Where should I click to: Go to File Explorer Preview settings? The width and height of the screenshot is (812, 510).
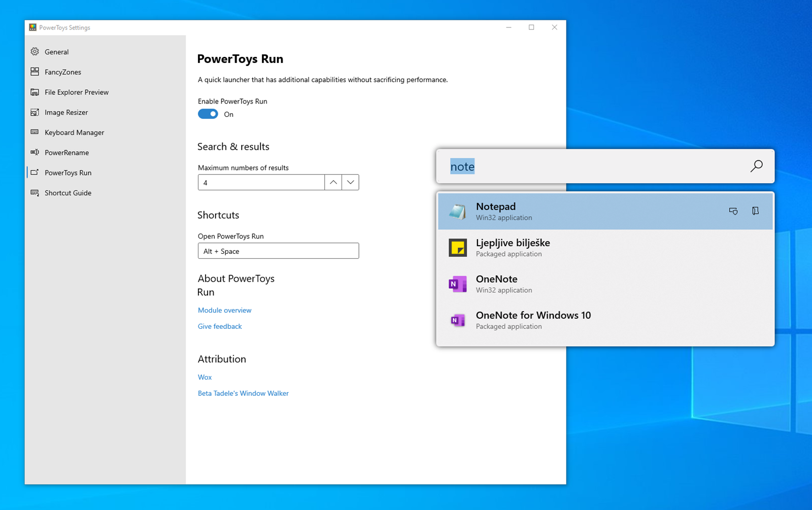pos(106,92)
